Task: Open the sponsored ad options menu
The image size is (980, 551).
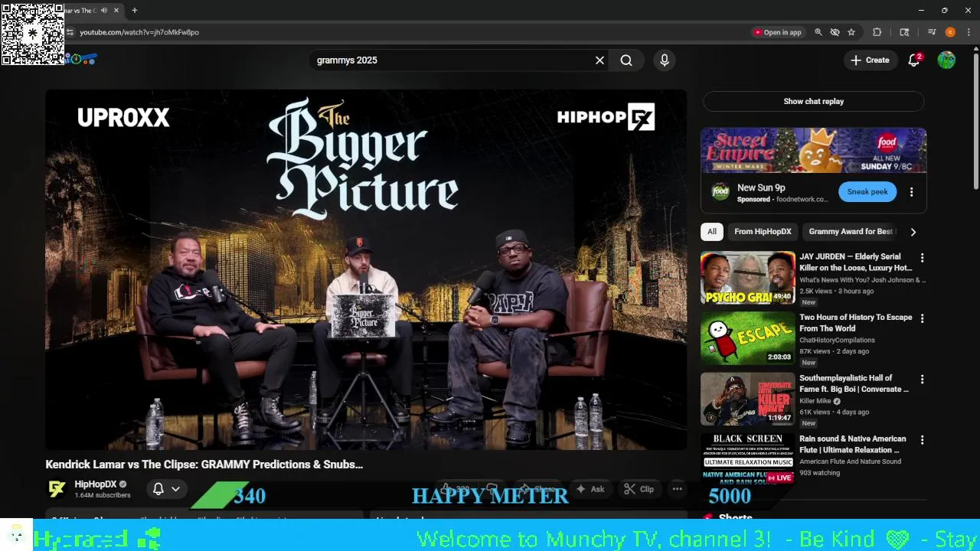Action: [911, 192]
